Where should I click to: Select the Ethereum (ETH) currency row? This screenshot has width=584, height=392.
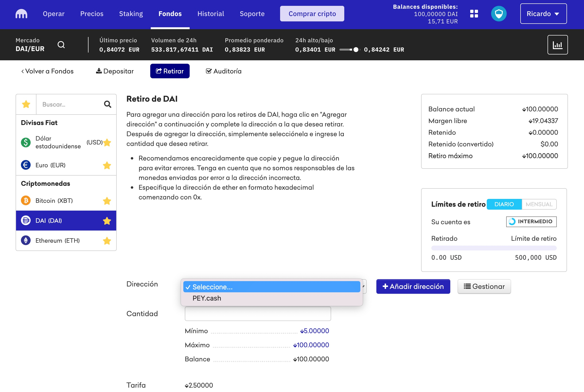pos(66,241)
